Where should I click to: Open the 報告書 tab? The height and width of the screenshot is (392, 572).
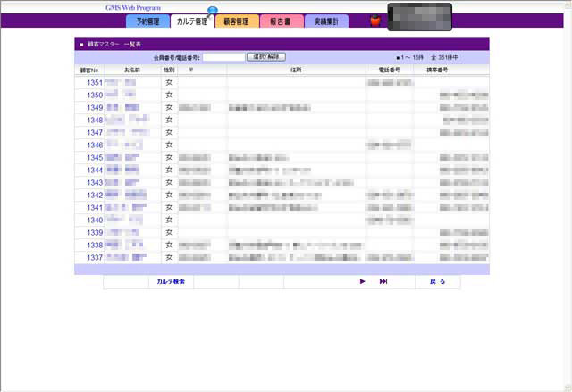pyautogui.click(x=282, y=21)
